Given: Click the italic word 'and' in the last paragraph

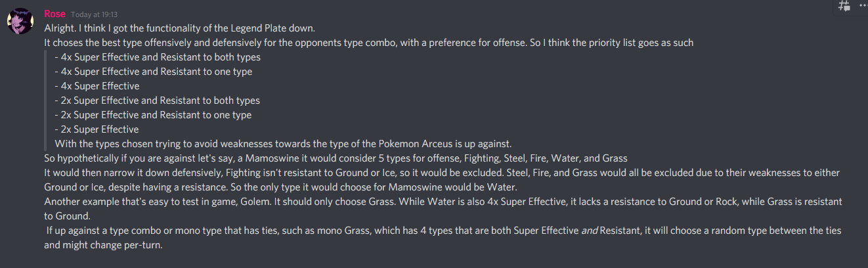Looking at the screenshot, I should pos(589,231).
